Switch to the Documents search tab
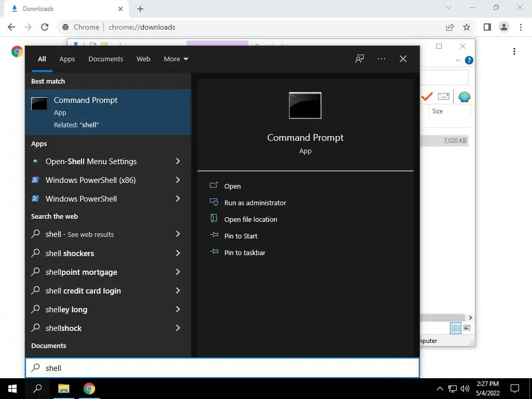 click(105, 59)
